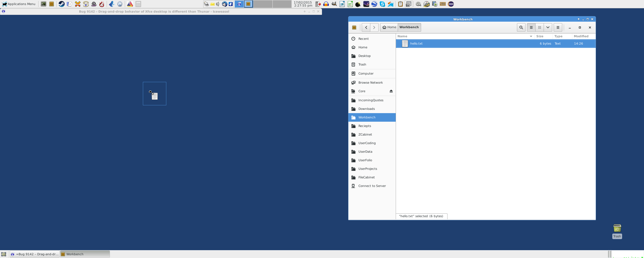Screen dimensions: 644x258
Task: Open the terminal emulator launcher
Action: pos(44,4)
